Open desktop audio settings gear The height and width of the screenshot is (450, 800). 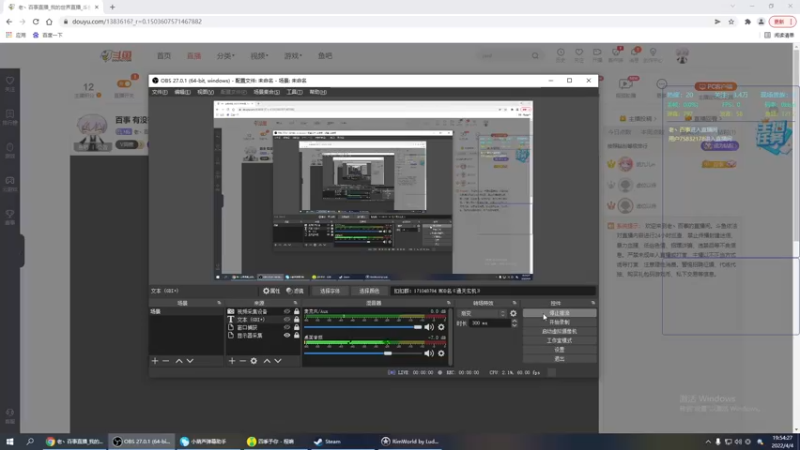pos(441,353)
